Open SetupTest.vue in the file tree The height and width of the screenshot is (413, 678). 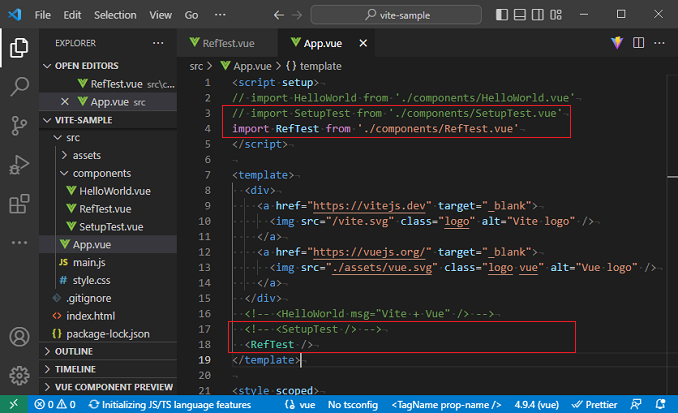click(108, 227)
